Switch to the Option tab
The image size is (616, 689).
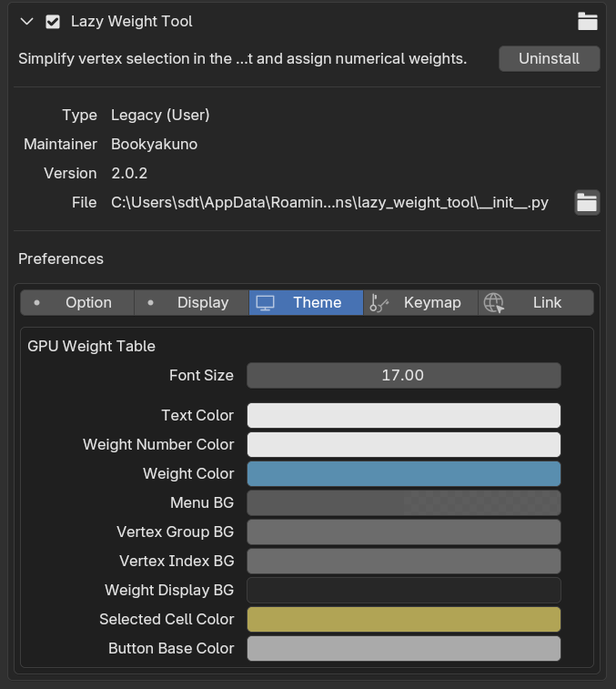(x=78, y=303)
